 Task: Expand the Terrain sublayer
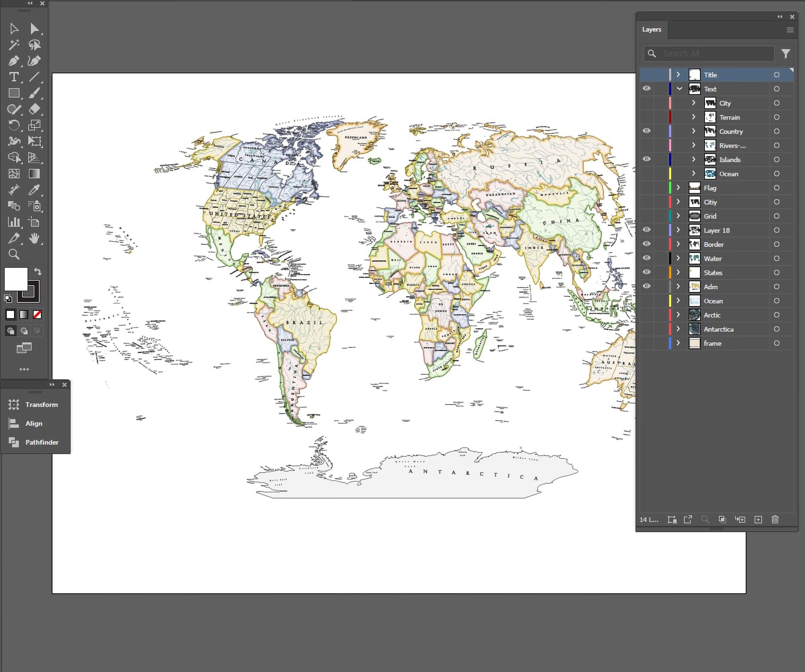click(693, 117)
